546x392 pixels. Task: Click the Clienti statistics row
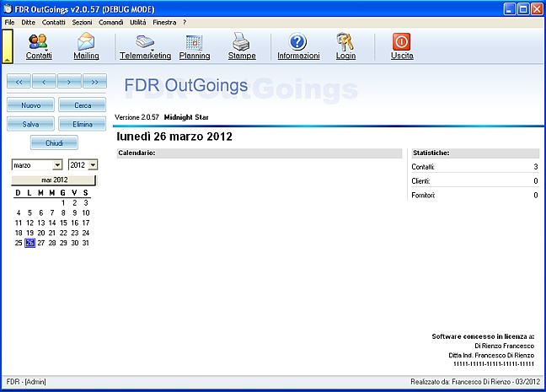point(475,181)
